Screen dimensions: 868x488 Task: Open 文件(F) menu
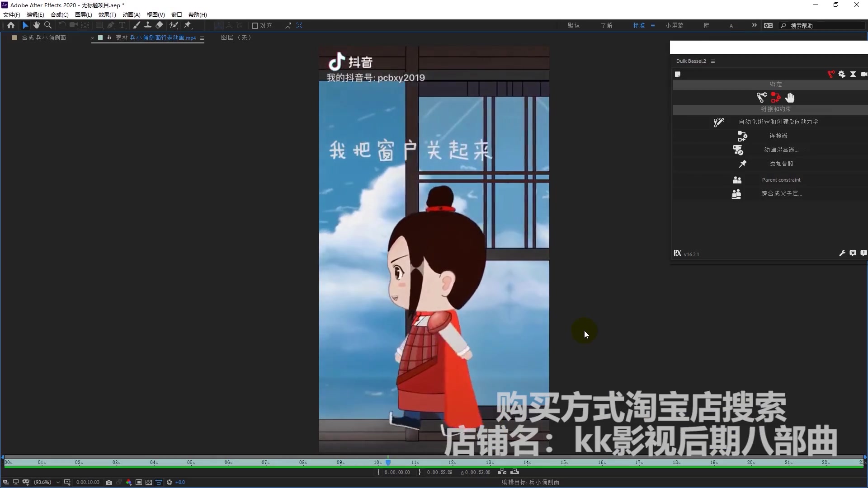point(12,14)
